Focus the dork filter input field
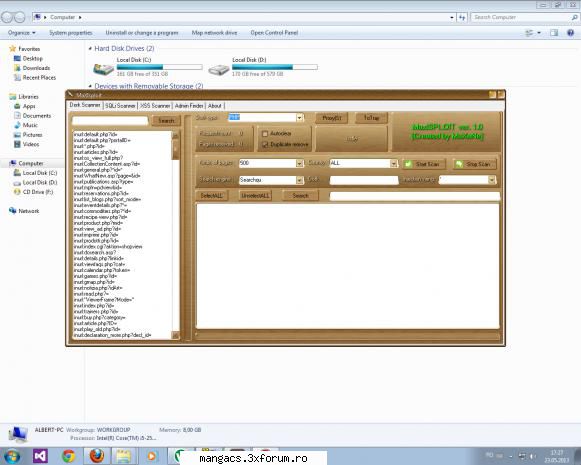The width and height of the screenshot is (581, 465). tap(110, 121)
